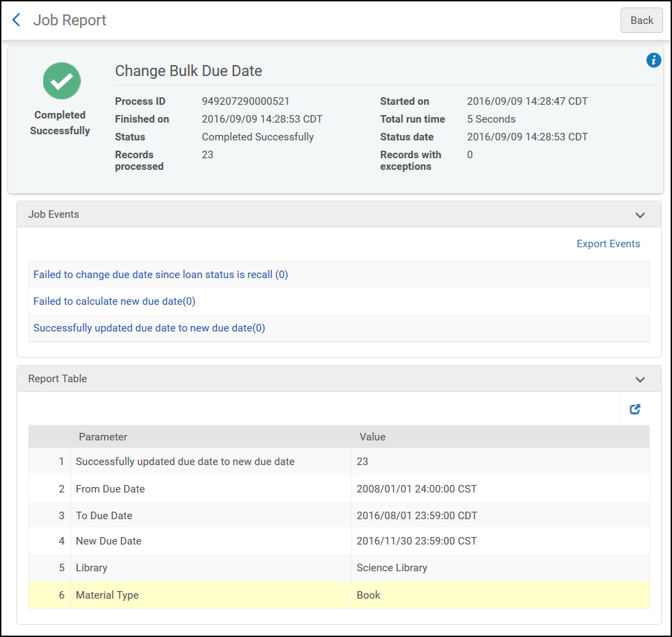Click the Value column header
672x637 pixels.
(x=373, y=437)
